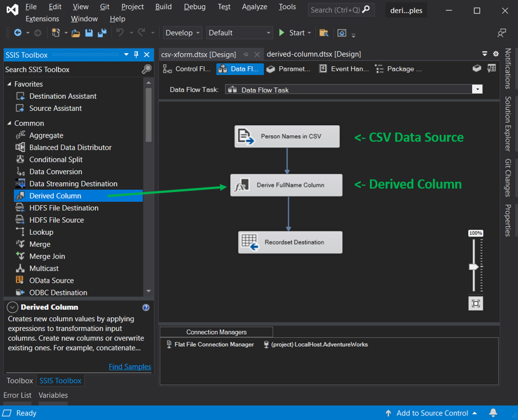Select the Person Names in CSV source
The height and width of the screenshot is (420, 518).
pyautogui.click(x=287, y=137)
